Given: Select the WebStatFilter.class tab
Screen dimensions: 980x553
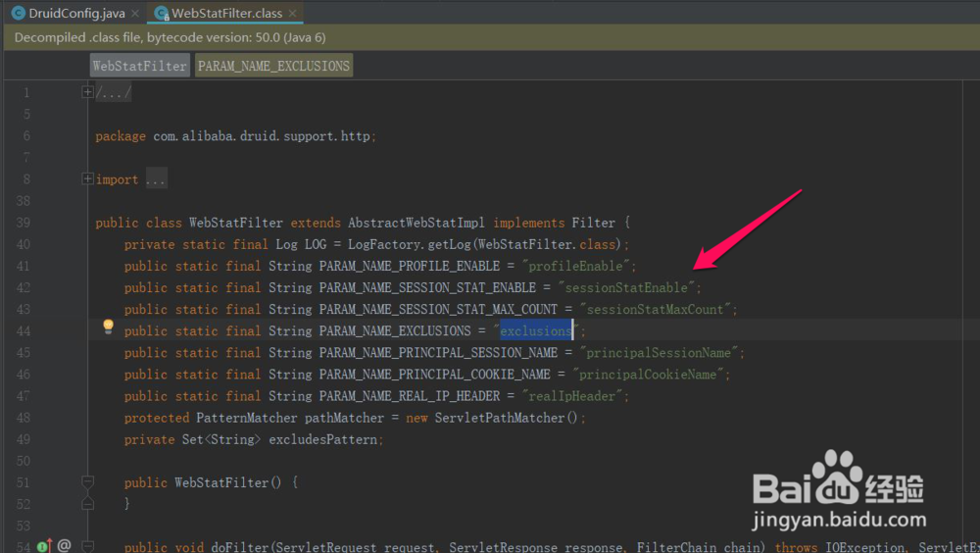Looking at the screenshot, I should [x=227, y=13].
